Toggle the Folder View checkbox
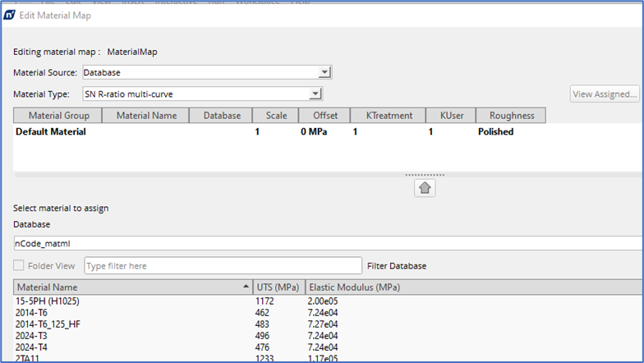 [x=20, y=266]
